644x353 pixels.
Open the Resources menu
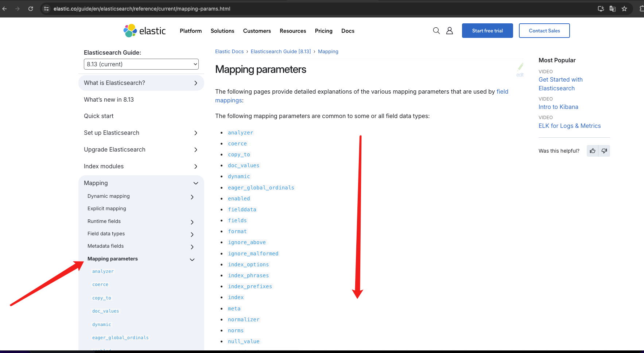293,31
